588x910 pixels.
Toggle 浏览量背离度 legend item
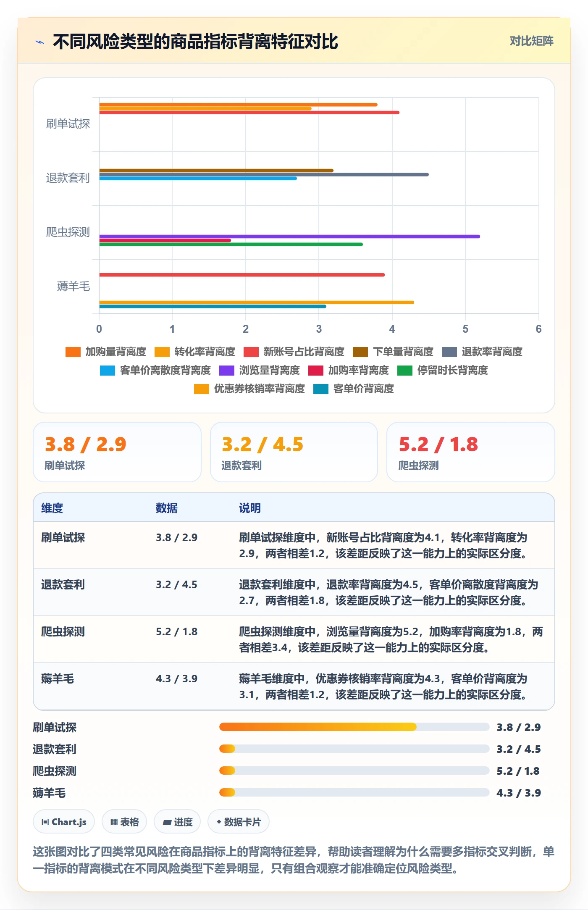(260, 371)
